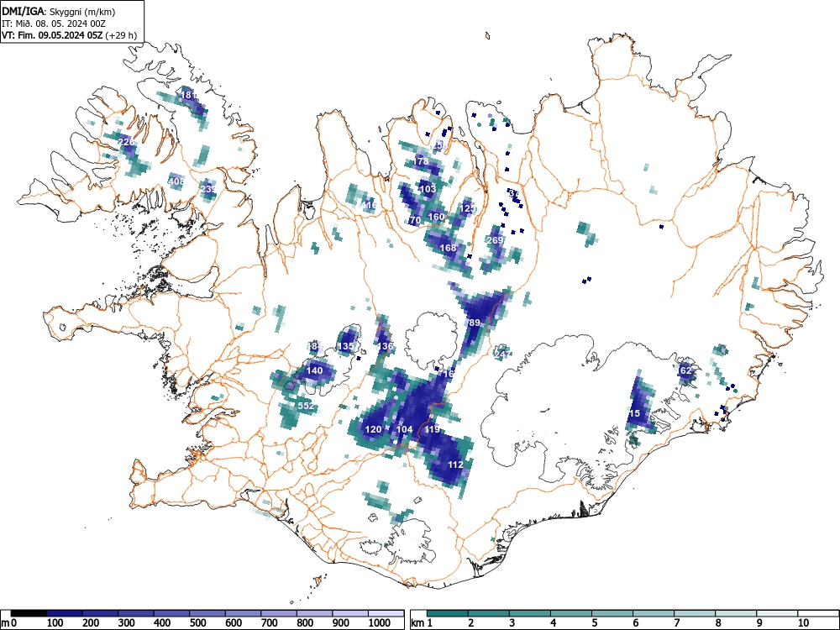Click the 10 tick label in km legend
The image size is (840, 630).
pos(802,623)
